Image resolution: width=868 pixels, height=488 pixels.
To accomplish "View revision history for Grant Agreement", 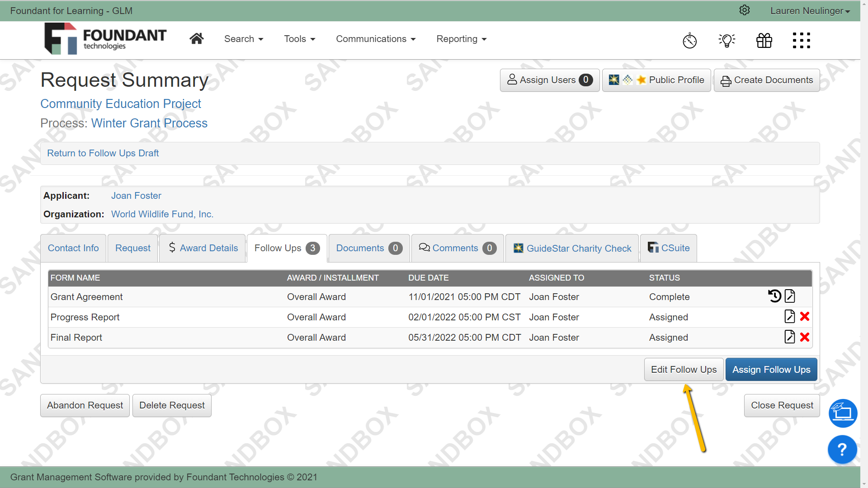I will point(774,296).
